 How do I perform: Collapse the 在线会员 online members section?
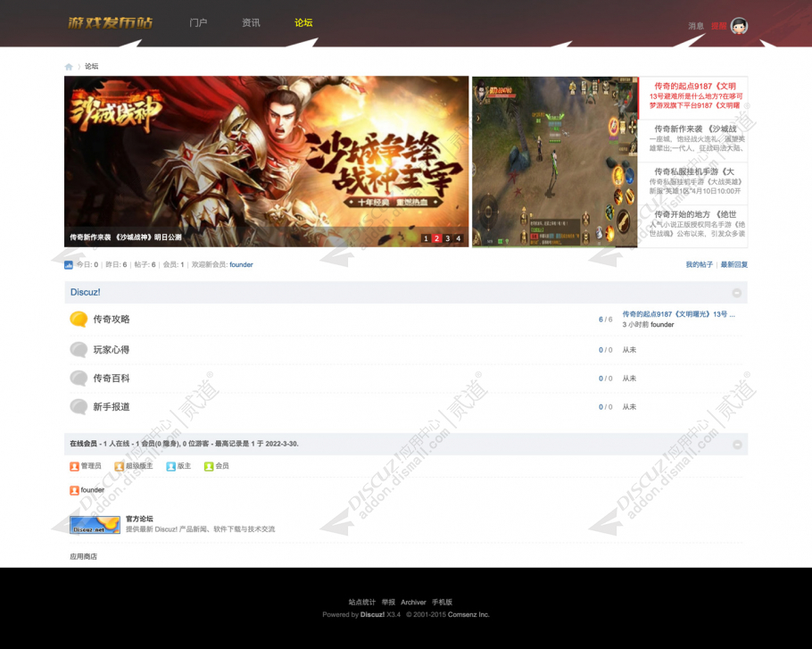(x=737, y=445)
